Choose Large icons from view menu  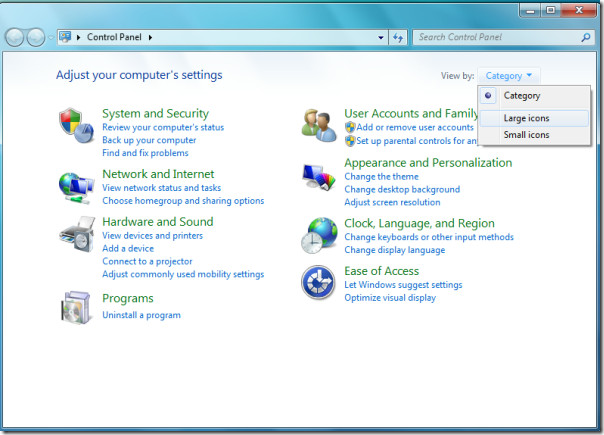tap(534, 118)
